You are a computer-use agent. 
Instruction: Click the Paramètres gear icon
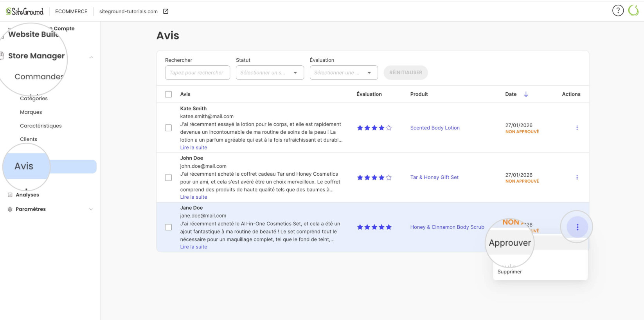pyautogui.click(x=10, y=209)
